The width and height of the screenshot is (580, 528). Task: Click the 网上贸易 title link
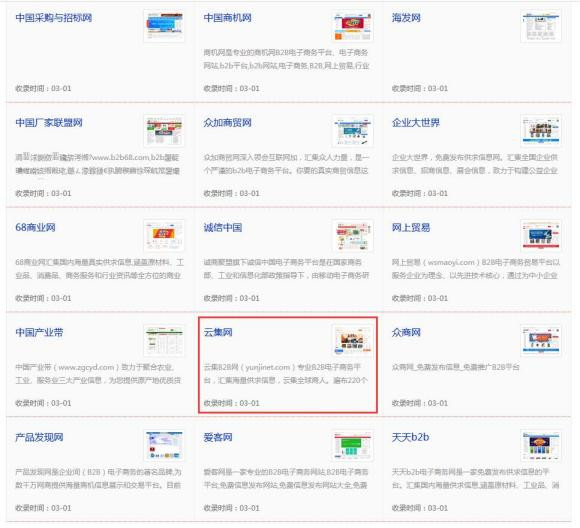point(411,227)
